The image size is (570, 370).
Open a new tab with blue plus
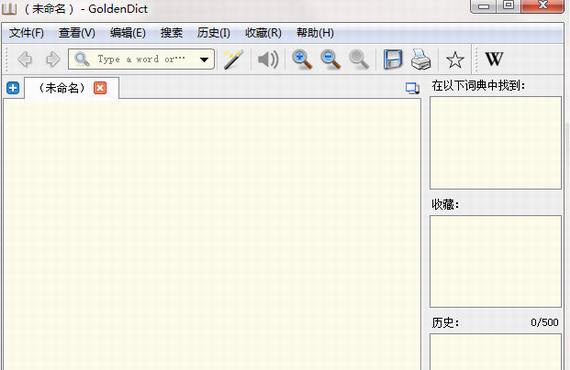13,88
